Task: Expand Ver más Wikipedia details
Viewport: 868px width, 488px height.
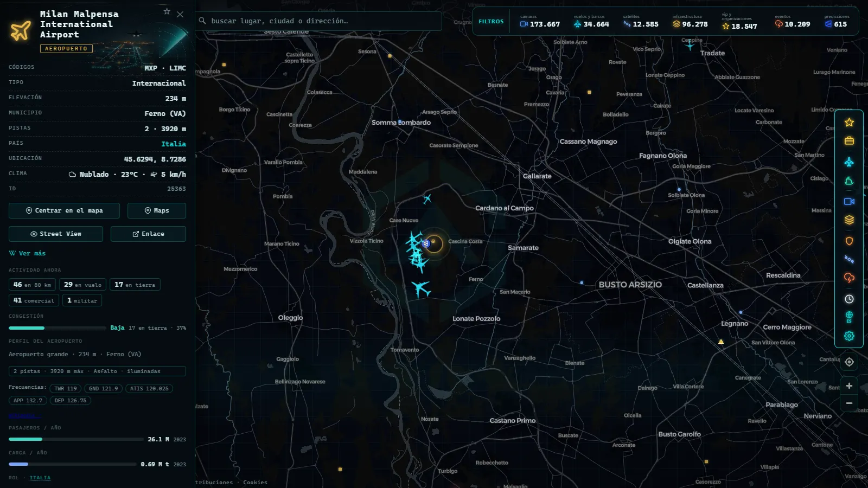Action: [27, 253]
